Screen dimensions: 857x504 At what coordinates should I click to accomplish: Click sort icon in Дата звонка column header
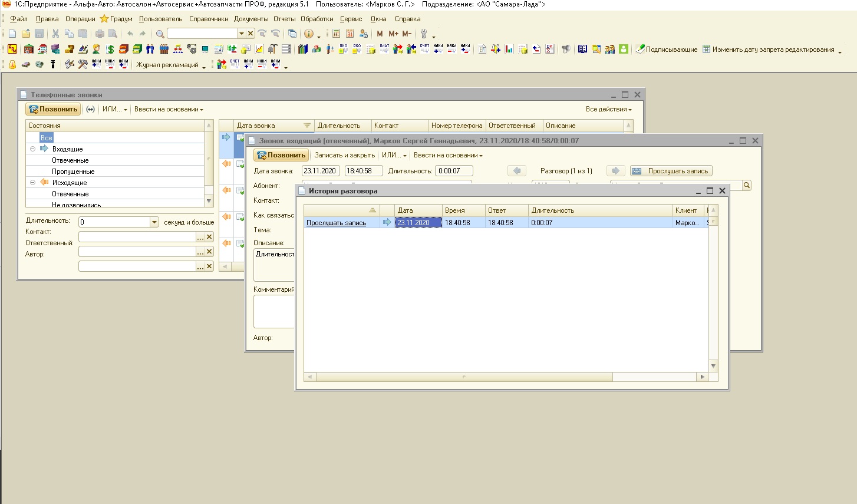point(307,126)
